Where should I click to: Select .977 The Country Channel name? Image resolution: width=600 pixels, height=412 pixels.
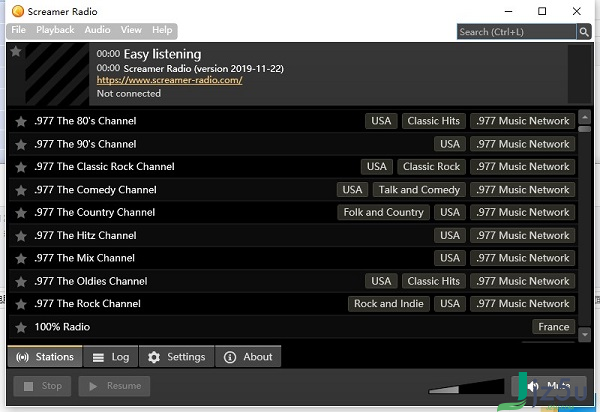point(95,212)
